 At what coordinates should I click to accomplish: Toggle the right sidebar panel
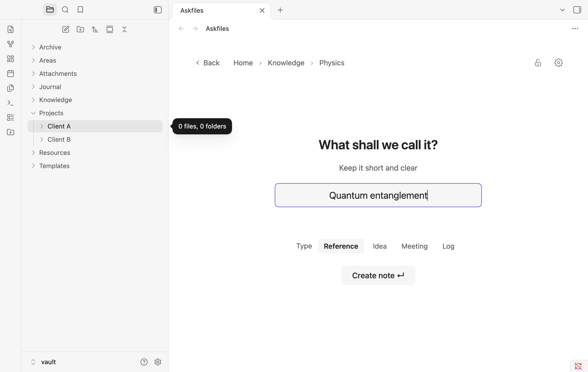click(577, 10)
